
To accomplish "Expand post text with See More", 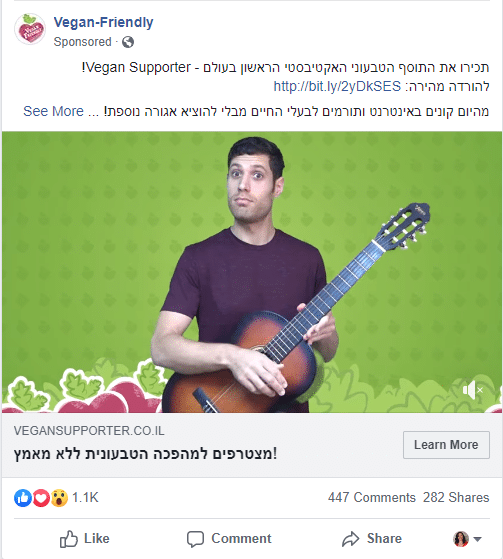I will [x=53, y=111].
